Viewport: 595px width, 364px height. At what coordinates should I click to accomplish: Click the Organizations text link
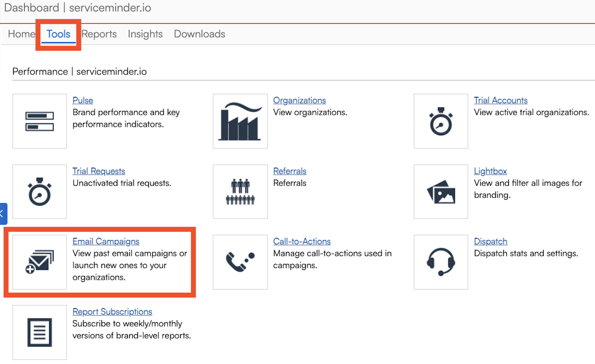(x=299, y=100)
